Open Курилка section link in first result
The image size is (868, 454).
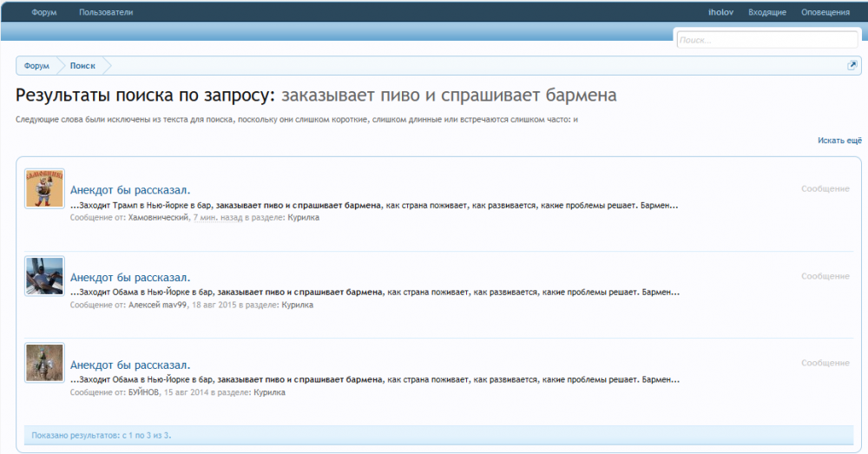click(x=303, y=218)
